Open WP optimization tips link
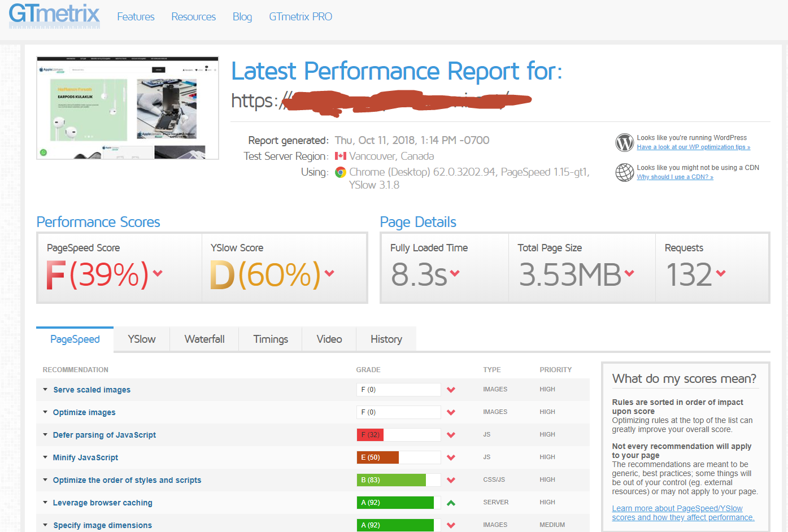This screenshot has height=532, width=788. tap(694, 147)
